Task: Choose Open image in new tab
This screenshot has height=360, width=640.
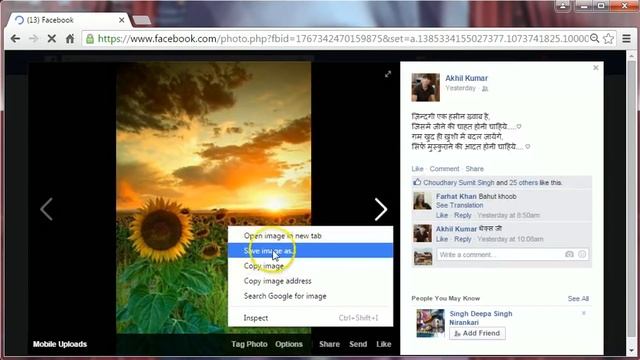Action: [310, 236]
